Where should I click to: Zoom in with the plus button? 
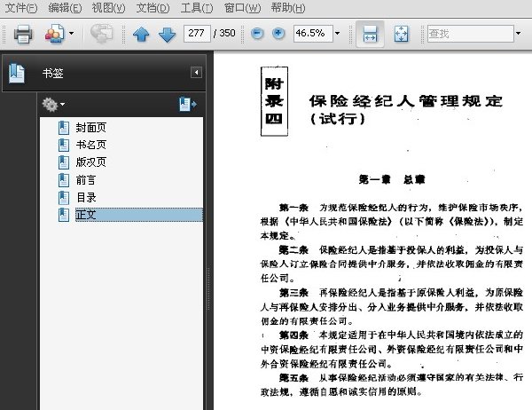point(278,34)
